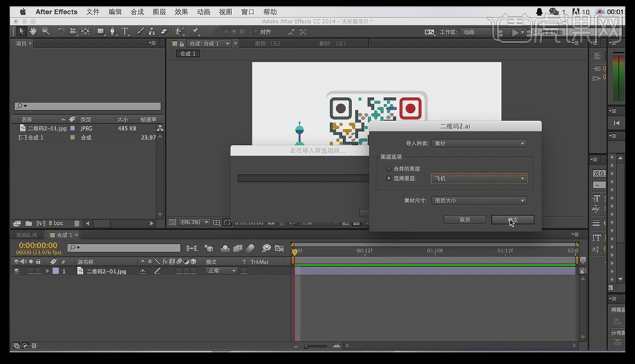Click the 确定 button in dialog
635x364 pixels.
[x=512, y=219]
